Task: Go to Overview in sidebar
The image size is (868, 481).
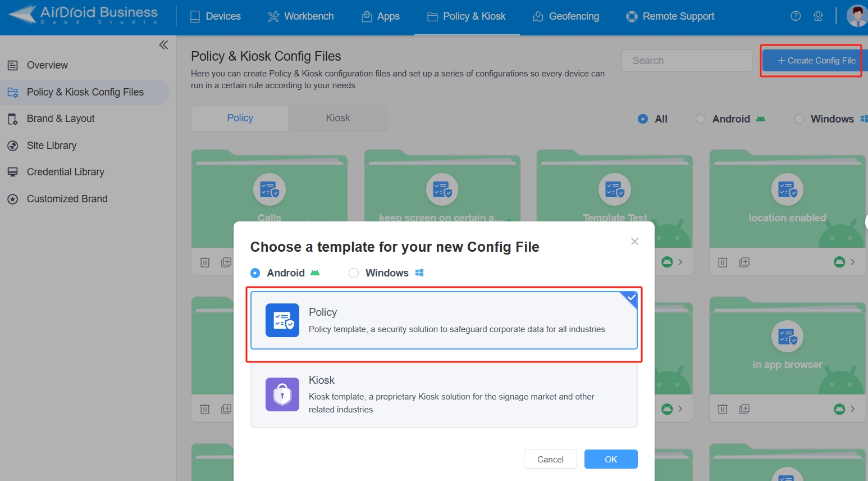Action: (85, 65)
